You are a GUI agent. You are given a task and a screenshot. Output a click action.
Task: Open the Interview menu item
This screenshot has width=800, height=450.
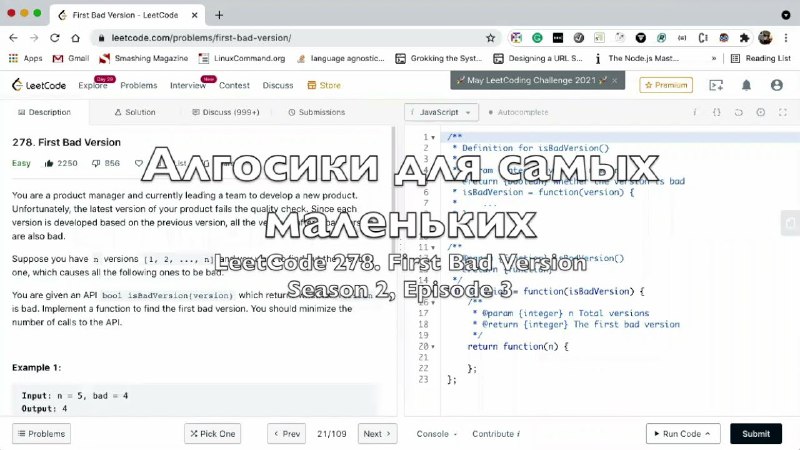tap(187, 85)
